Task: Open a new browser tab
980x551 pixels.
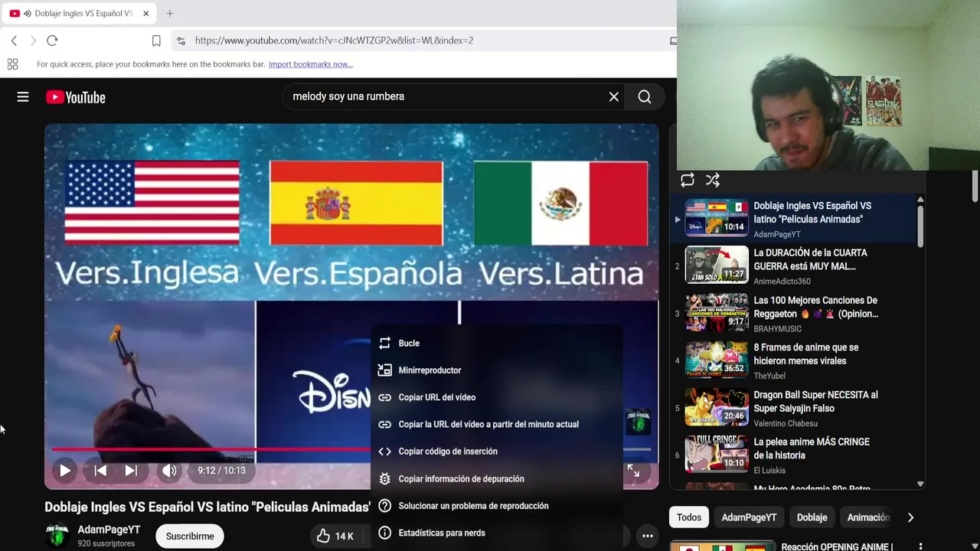Action: pyautogui.click(x=170, y=13)
